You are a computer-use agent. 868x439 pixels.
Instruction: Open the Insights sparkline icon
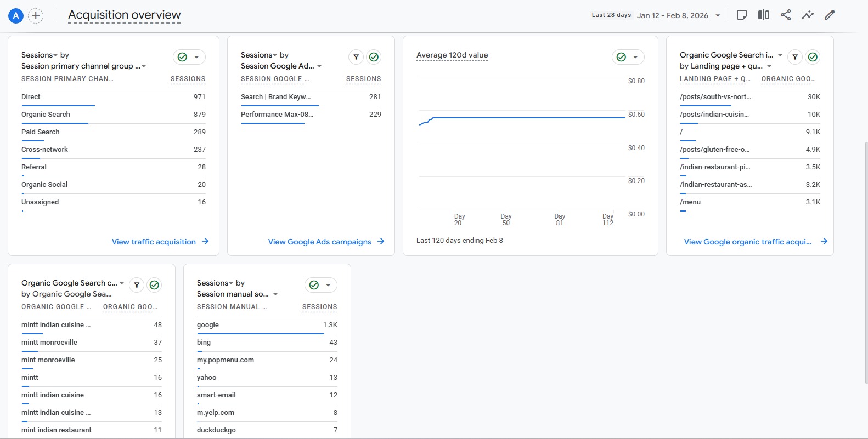point(807,15)
